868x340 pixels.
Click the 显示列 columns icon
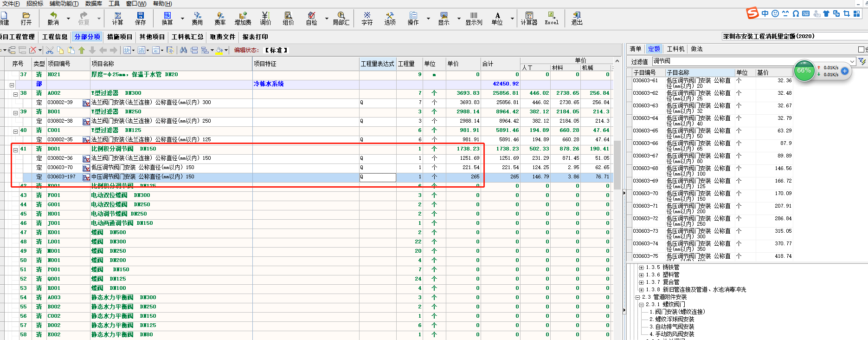pos(474,19)
